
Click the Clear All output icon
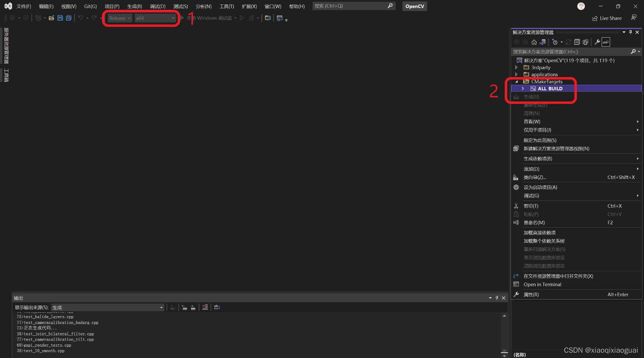tap(205, 307)
